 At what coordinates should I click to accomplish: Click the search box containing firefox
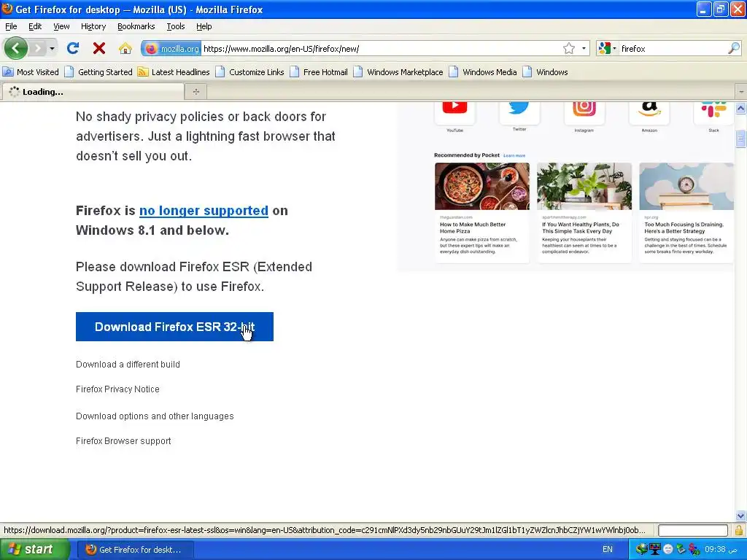[672, 49]
